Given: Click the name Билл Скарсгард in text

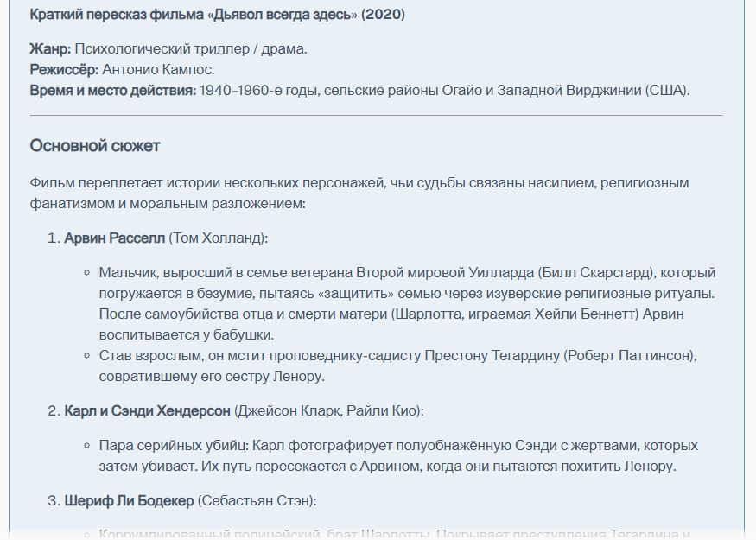Looking at the screenshot, I should tap(596, 272).
